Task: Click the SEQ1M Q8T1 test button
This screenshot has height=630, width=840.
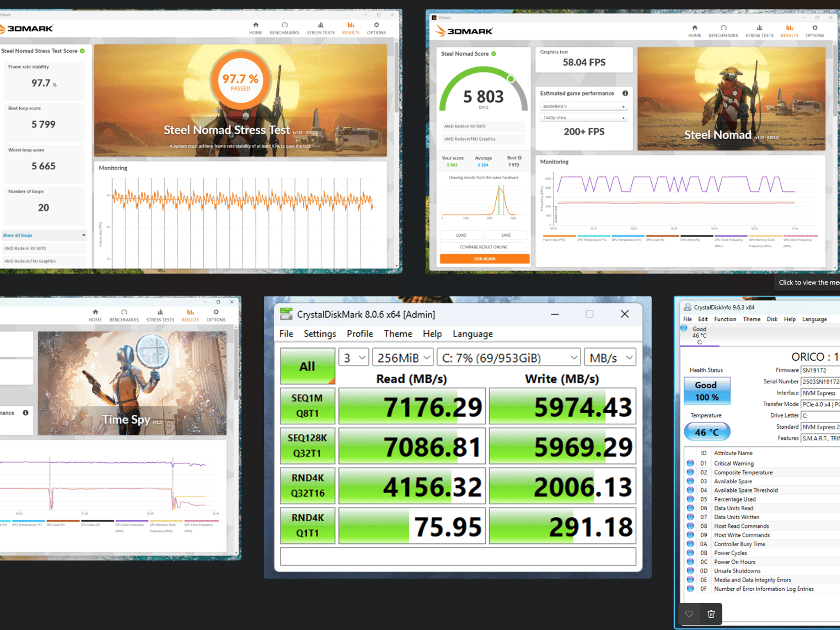Action: (x=307, y=406)
